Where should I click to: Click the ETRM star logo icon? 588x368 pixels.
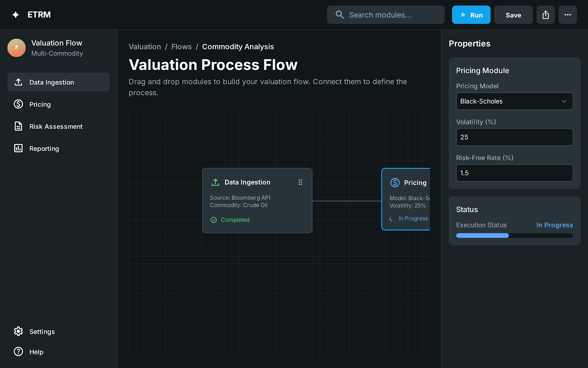pyautogui.click(x=15, y=15)
